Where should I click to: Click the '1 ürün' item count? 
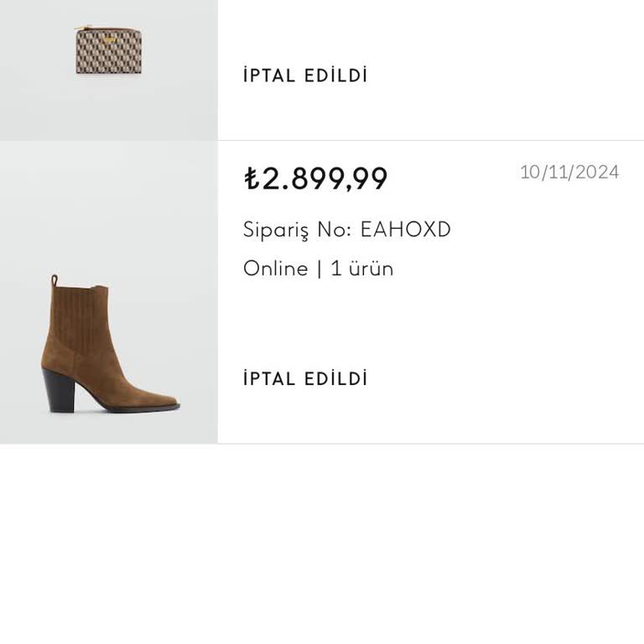pyautogui.click(x=362, y=268)
